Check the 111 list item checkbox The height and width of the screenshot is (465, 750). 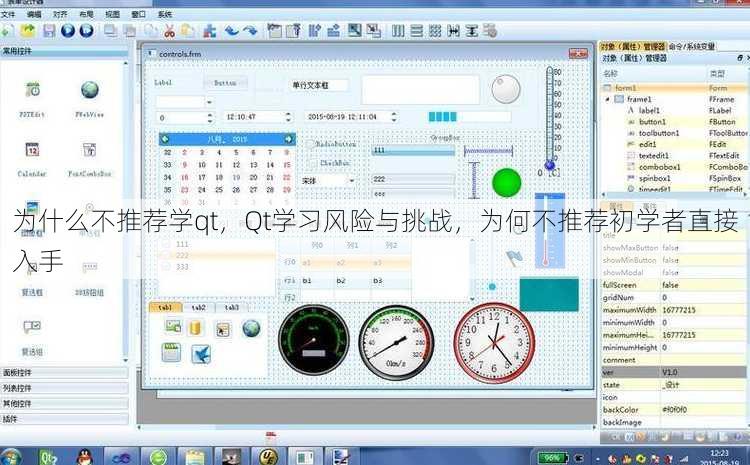pyautogui.click(x=166, y=244)
